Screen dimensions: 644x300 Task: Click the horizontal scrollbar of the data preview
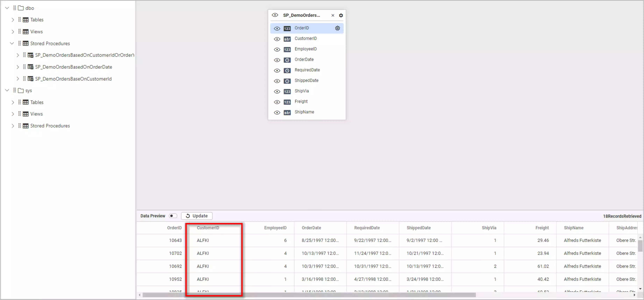click(309, 295)
